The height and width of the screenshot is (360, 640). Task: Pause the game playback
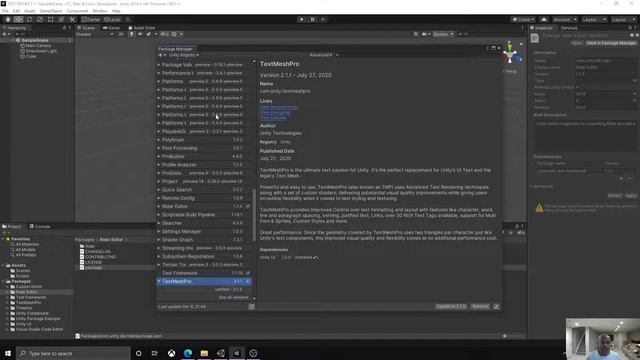click(x=313, y=20)
